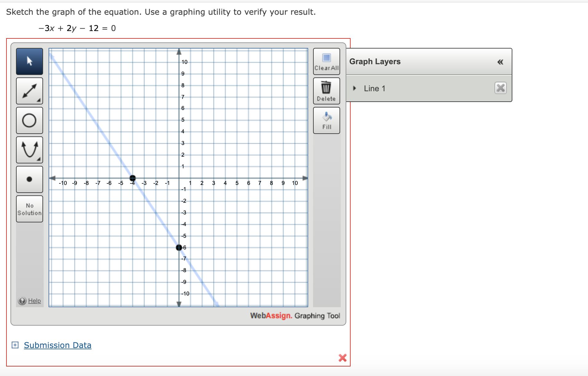Image resolution: width=588 pixels, height=376 pixels.
Task: Open the Submission Data link
Action: (x=57, y=345)
